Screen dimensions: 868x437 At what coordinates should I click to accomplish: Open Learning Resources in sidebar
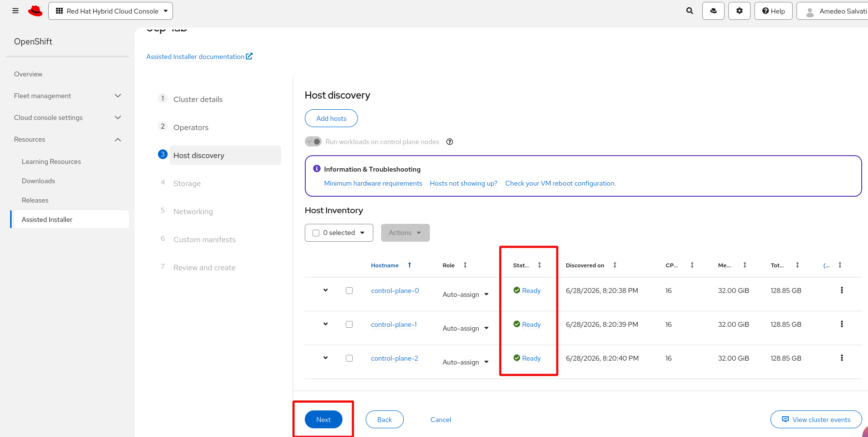click(x=51, y=161)
